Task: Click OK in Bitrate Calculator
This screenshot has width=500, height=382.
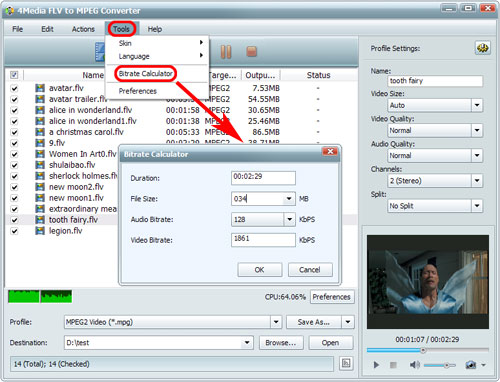Action: (260, 270)
